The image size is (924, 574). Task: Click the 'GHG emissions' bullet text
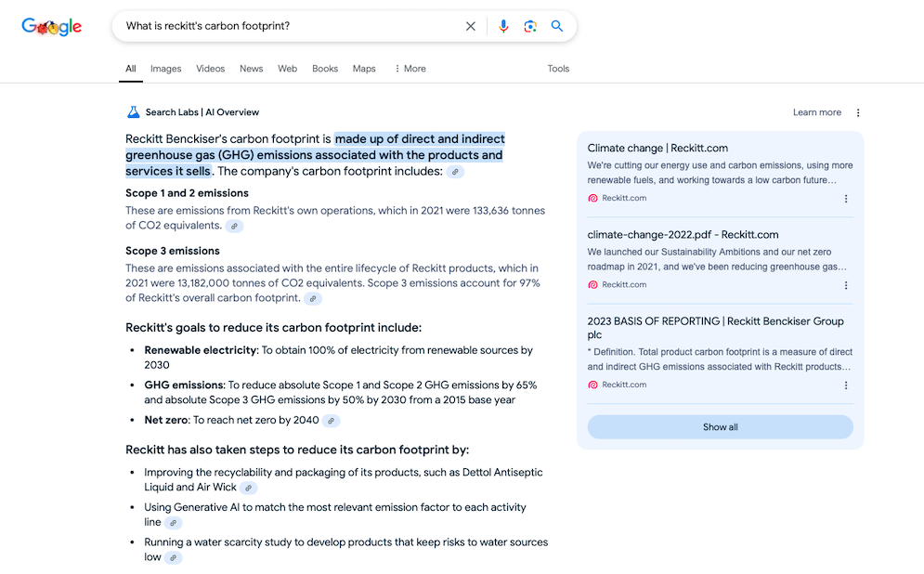185,385
